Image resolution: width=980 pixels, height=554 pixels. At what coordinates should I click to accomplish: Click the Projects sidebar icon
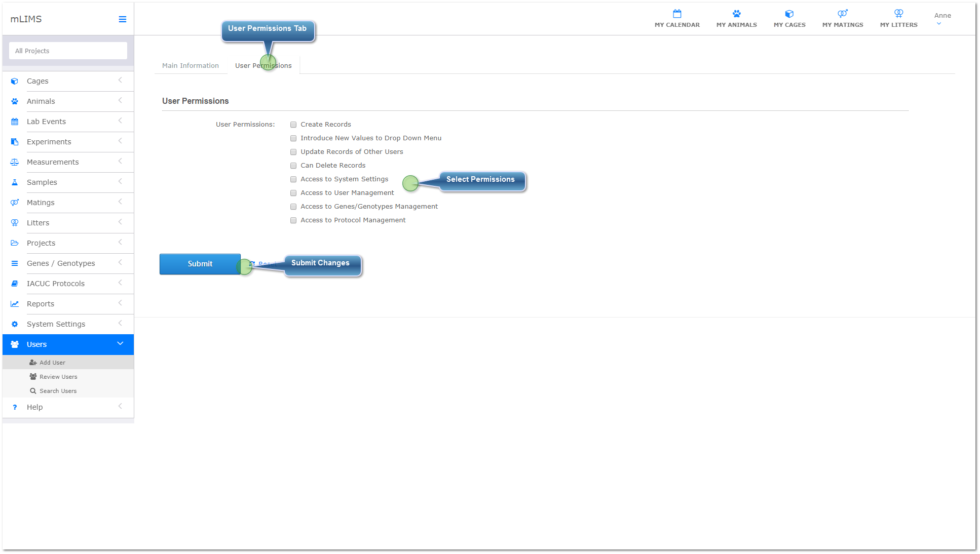click(x=15, y=243)
